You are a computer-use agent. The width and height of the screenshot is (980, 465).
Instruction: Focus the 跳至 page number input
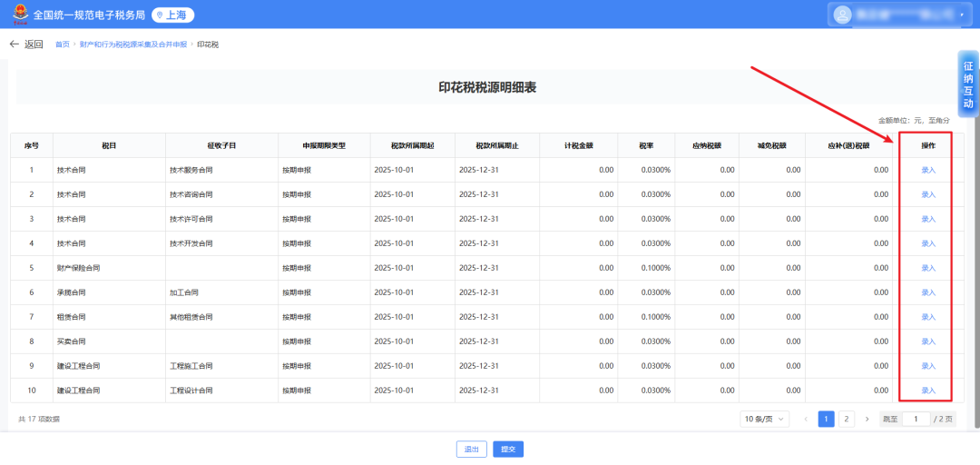[916, 419]
